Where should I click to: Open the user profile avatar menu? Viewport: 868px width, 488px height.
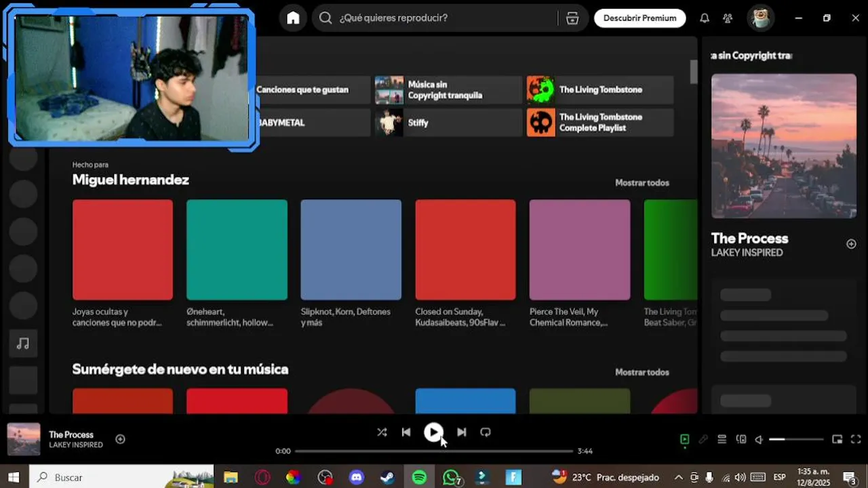761,18
